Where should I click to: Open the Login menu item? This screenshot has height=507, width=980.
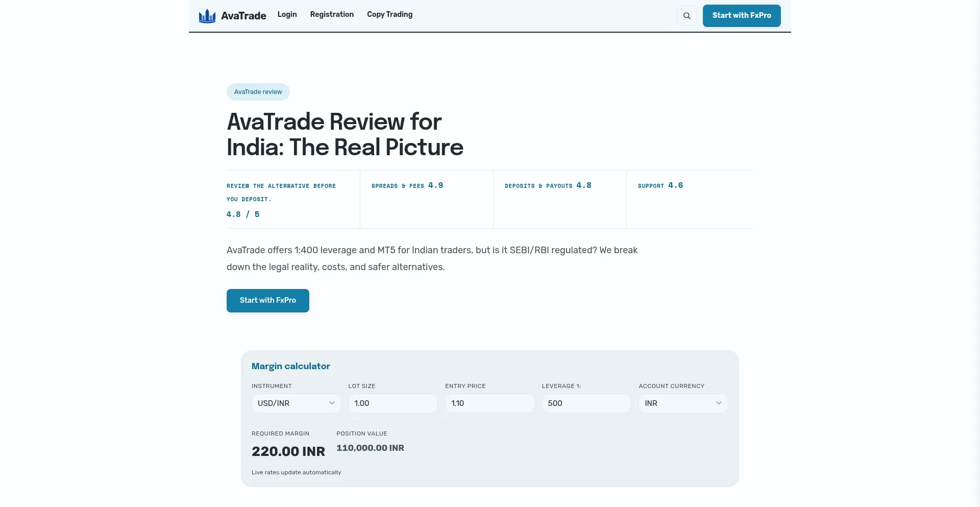point(287,14)
